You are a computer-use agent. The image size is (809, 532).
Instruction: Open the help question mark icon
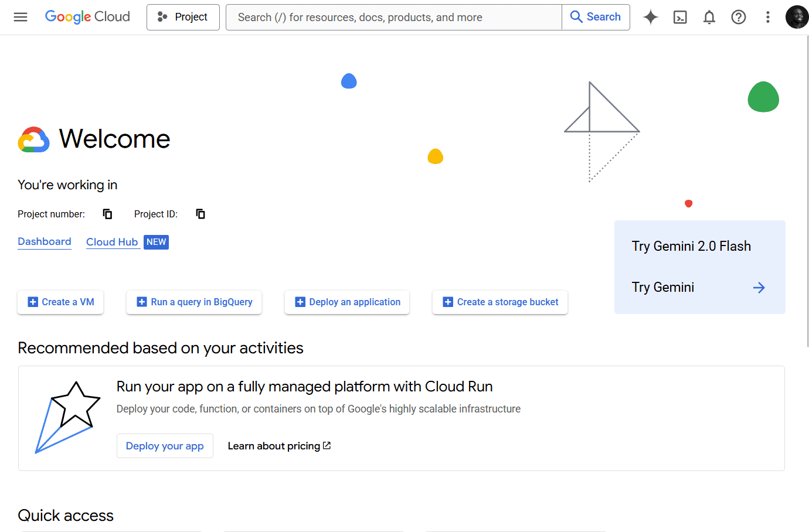click(x=739, y=17)
